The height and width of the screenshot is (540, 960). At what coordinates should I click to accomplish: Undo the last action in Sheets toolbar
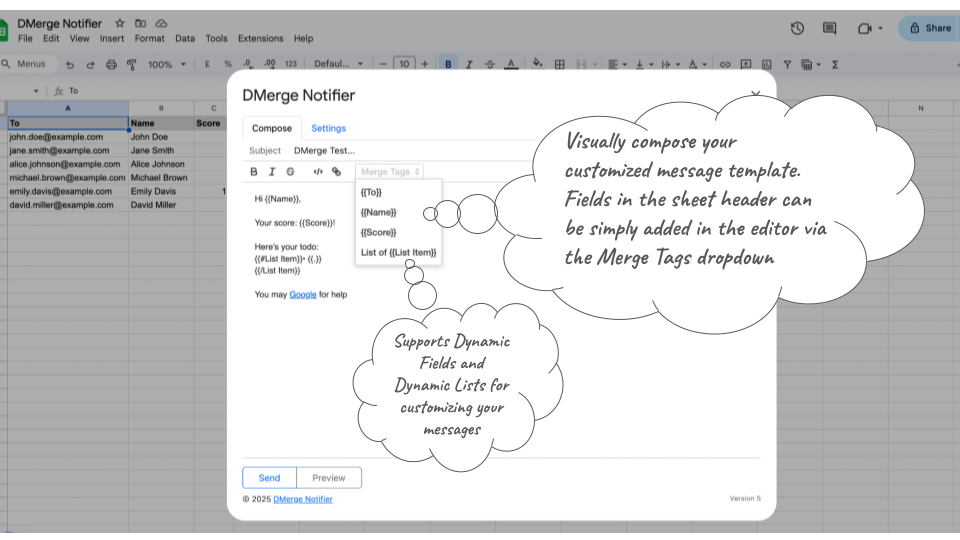(70, 64)
